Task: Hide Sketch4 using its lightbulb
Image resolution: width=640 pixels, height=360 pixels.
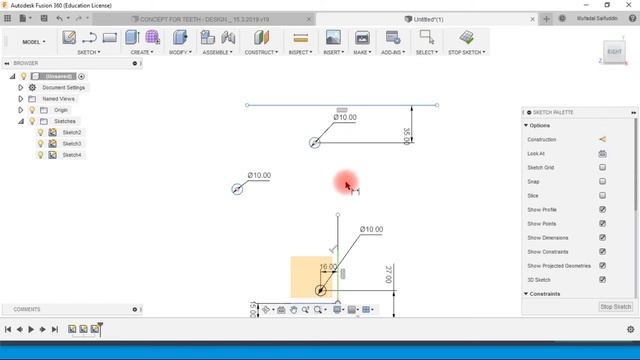Action: point(40,155)
